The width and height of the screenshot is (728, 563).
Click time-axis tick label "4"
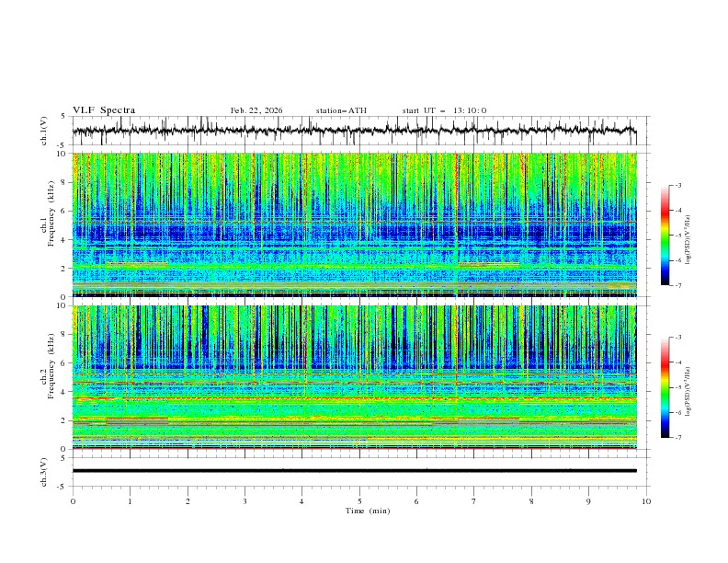pyautogui.click(x=301, y=501)
